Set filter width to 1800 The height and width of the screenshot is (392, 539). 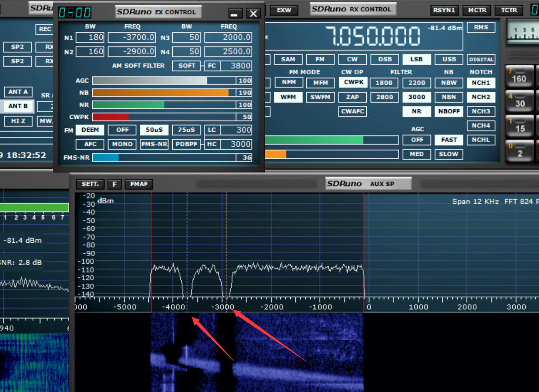pos(384,83)
